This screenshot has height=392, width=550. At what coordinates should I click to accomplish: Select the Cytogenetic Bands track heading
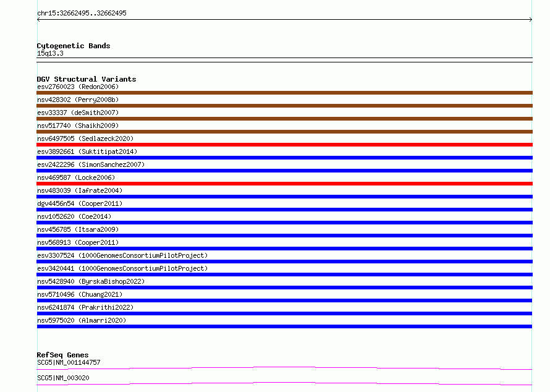pyautogui.click(x=74, y=46)
